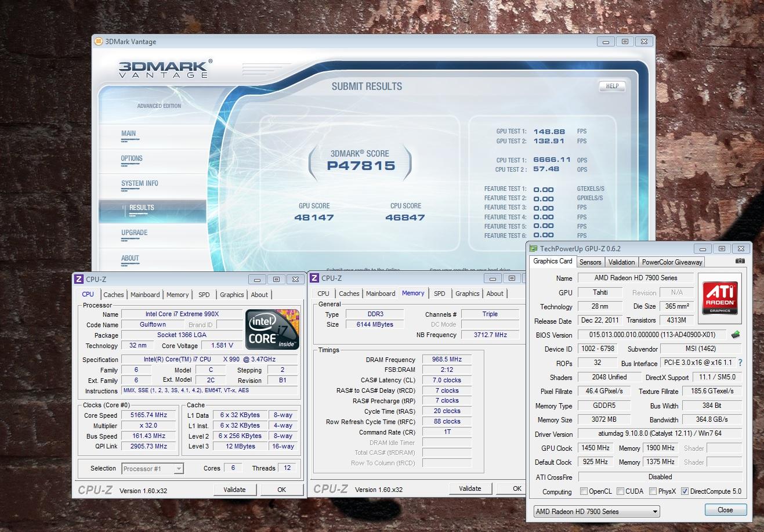Click the GPU Clock field showing 1450 MHz
The image size is (764, 532).
(x=595, y=448)
